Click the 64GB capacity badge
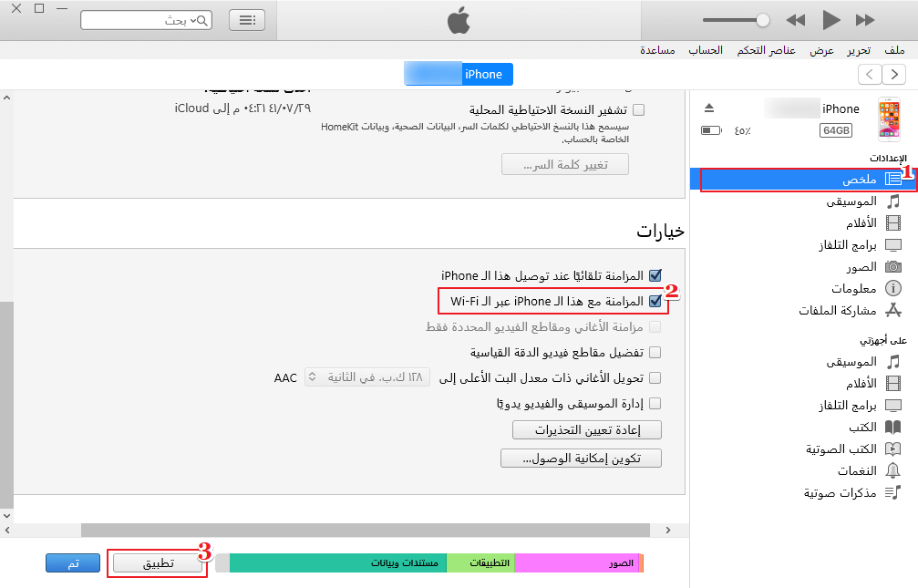The width and height of the screenshot is (918, 588). tap(835, 130)
